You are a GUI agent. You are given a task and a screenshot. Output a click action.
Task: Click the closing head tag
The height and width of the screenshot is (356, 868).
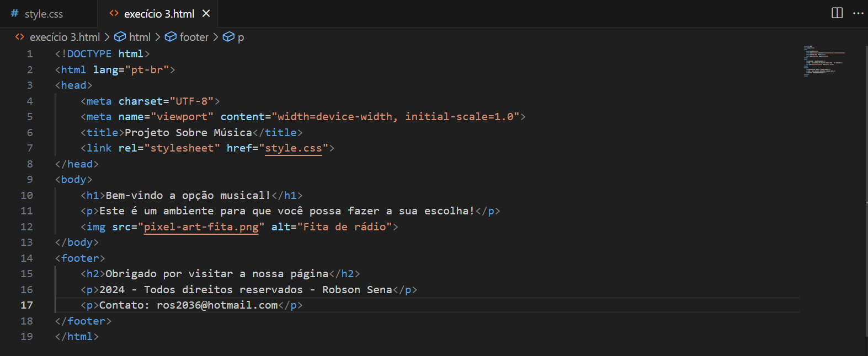pyautogui.click(x=77, y=164)
